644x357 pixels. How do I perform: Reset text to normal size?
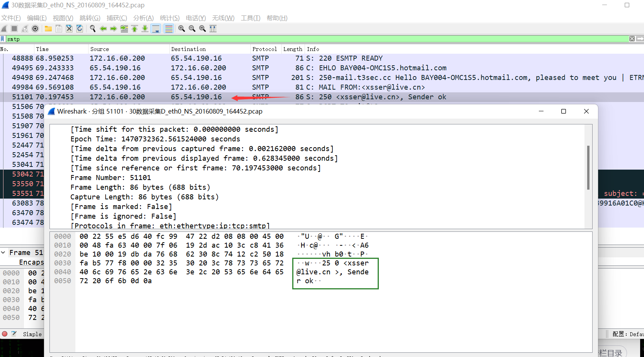(x=202, y=29)
